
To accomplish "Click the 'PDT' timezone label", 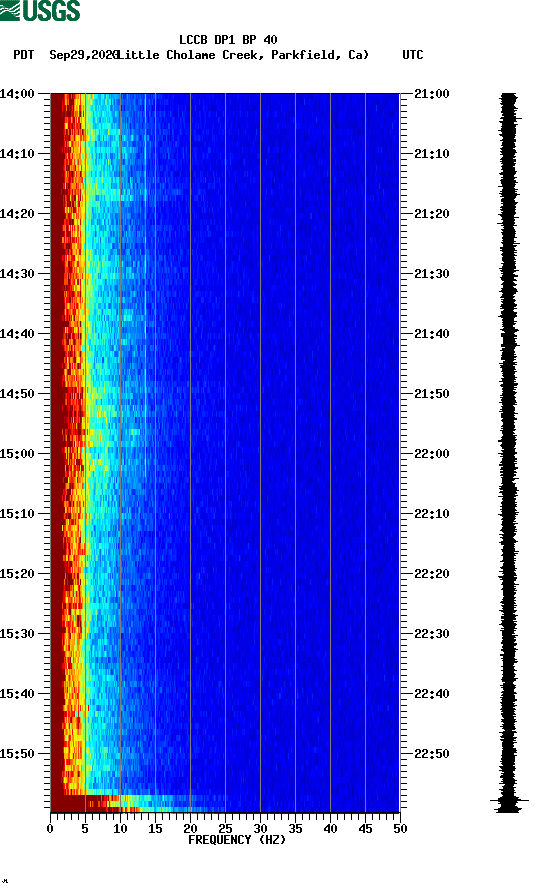I will tap(24, 55).
